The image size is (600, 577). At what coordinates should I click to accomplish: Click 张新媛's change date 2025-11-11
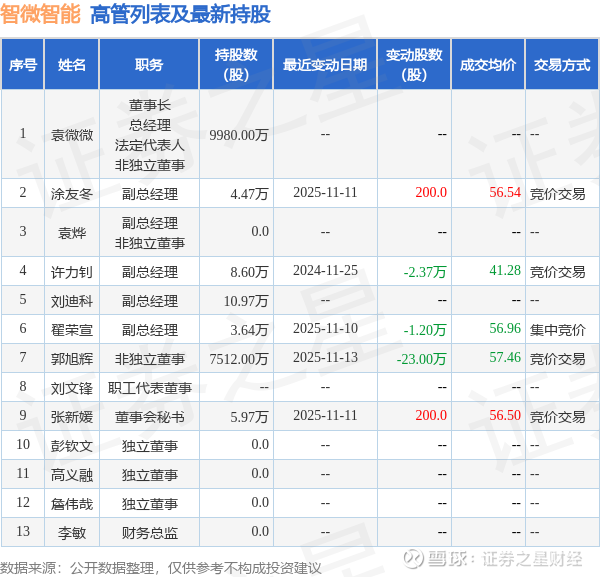(x=325, y=415)
